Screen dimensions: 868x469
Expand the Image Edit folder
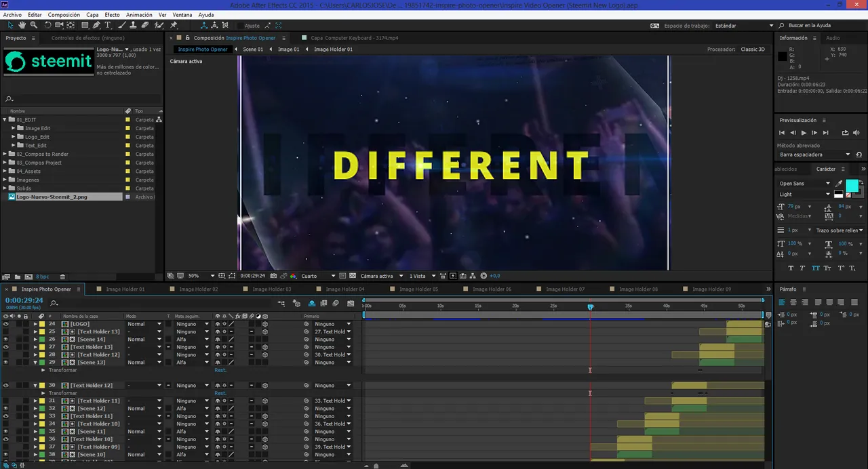click(13, 128)
